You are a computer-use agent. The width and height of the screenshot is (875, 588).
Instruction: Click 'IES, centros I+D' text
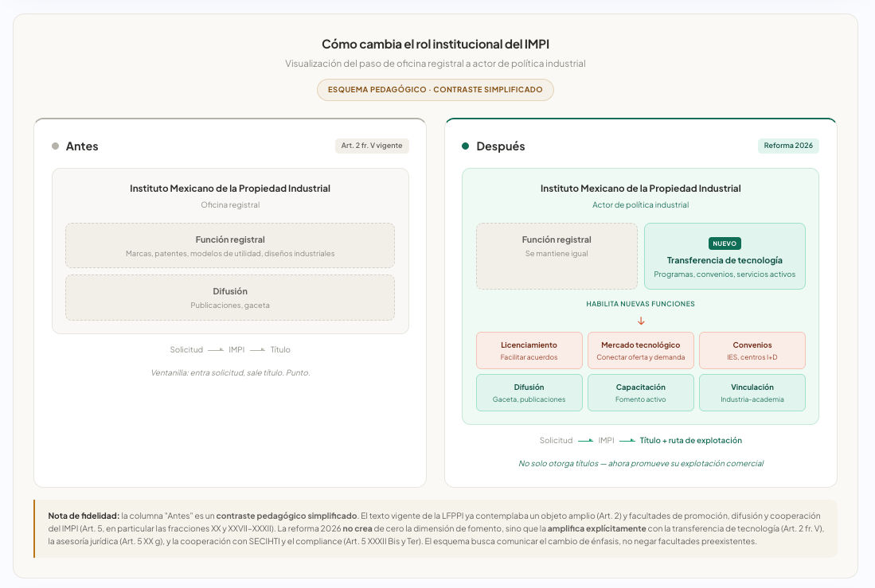(x=752, y=357)
